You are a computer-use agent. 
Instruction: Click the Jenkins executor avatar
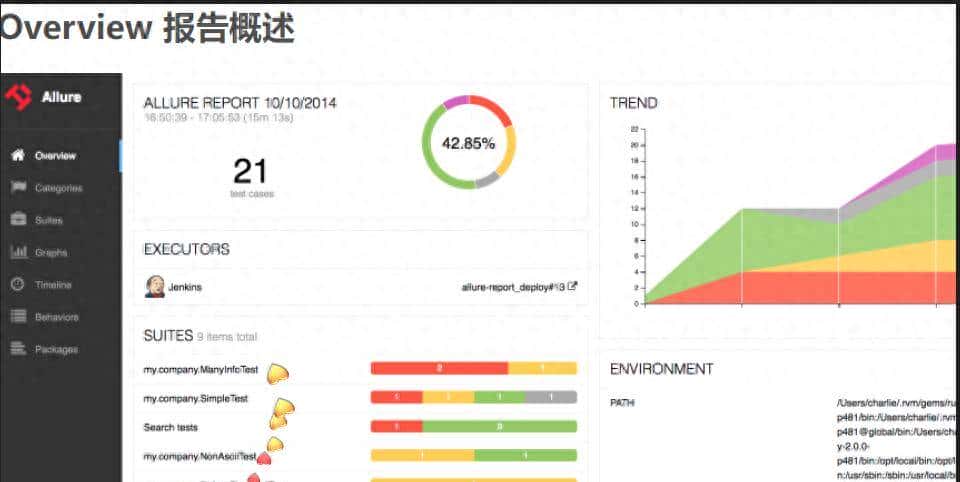(x=154, y=286)
